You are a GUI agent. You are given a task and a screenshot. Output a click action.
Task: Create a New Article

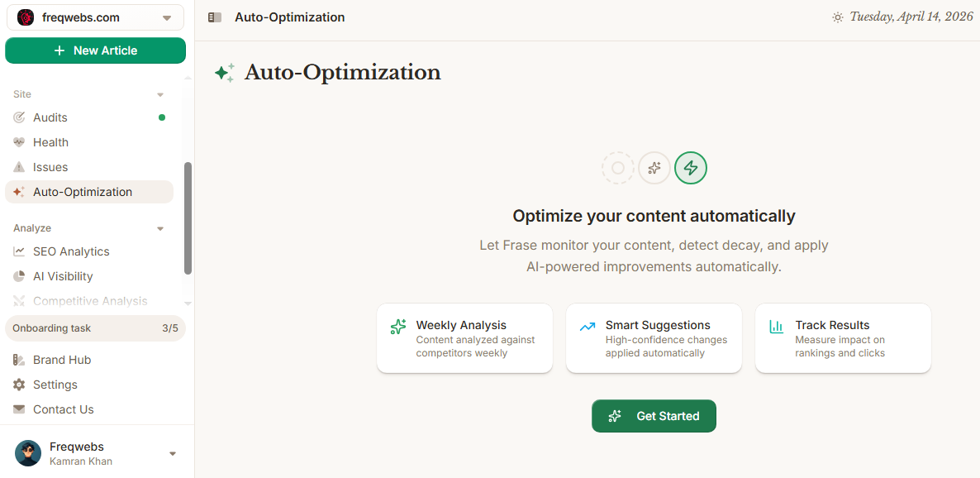point(96,50)
